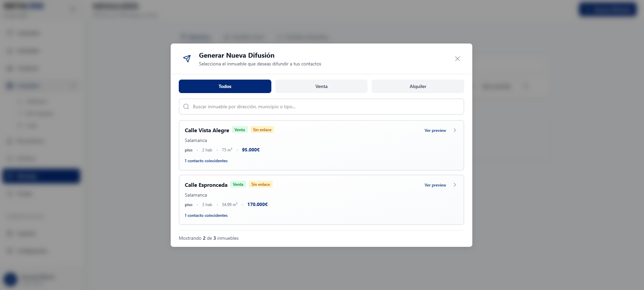Expand Calle Vista Alegre with chevron arrow

click(455, 130)
